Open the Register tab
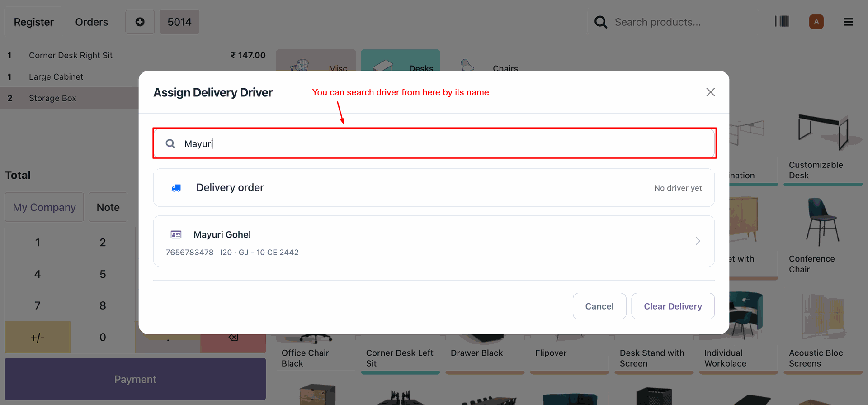868x405 pixels. (34, 22)
